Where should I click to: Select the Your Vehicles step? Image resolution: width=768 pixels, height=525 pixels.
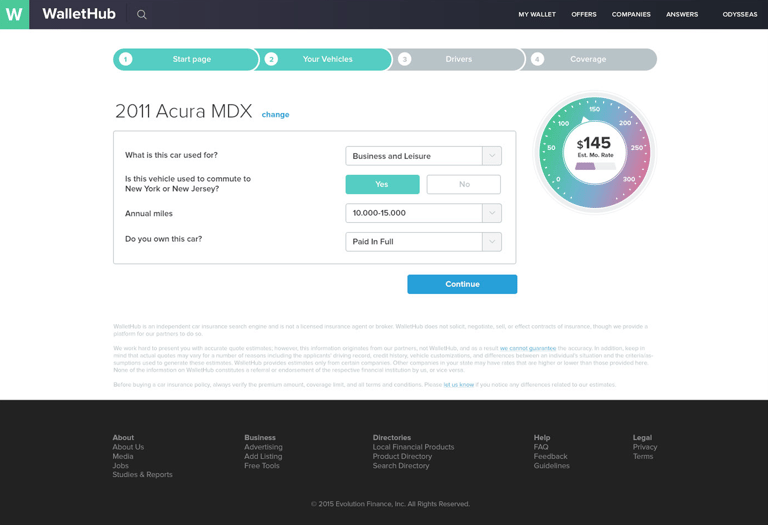click(x=324, y=59)
